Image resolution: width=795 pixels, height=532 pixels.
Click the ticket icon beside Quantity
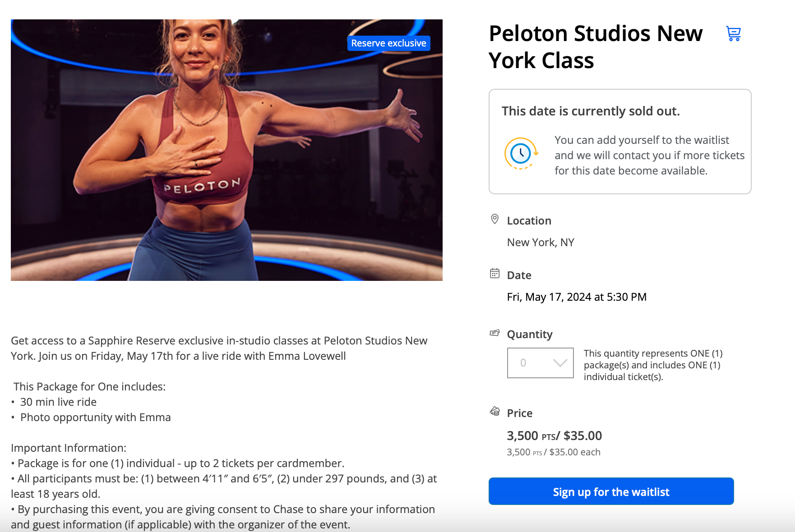click(x=495, y=333)
